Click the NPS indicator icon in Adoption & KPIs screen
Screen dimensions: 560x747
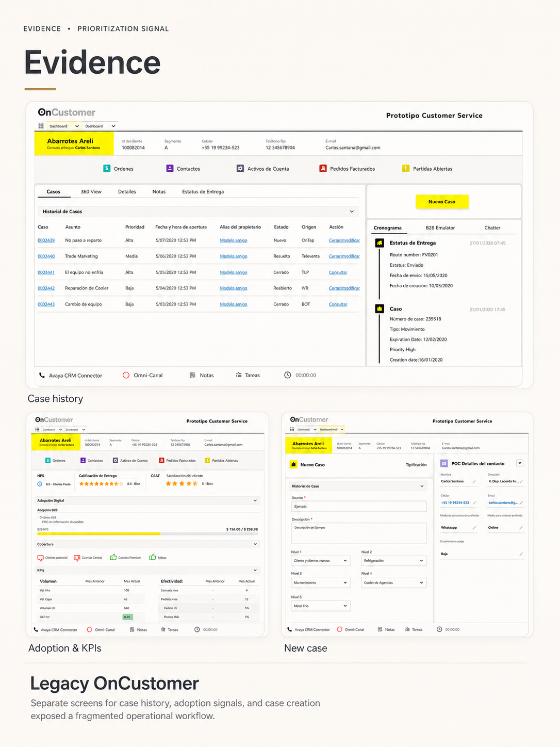point(40,484)
